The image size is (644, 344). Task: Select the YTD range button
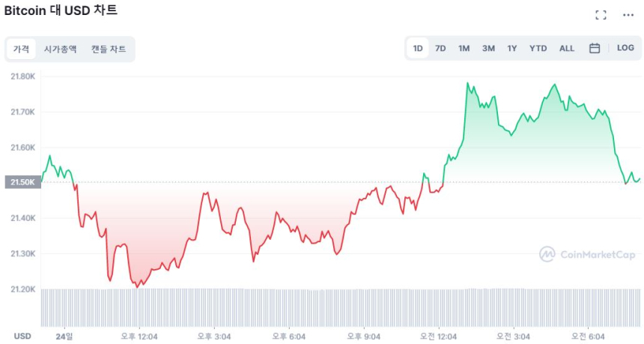pos(538,49)
